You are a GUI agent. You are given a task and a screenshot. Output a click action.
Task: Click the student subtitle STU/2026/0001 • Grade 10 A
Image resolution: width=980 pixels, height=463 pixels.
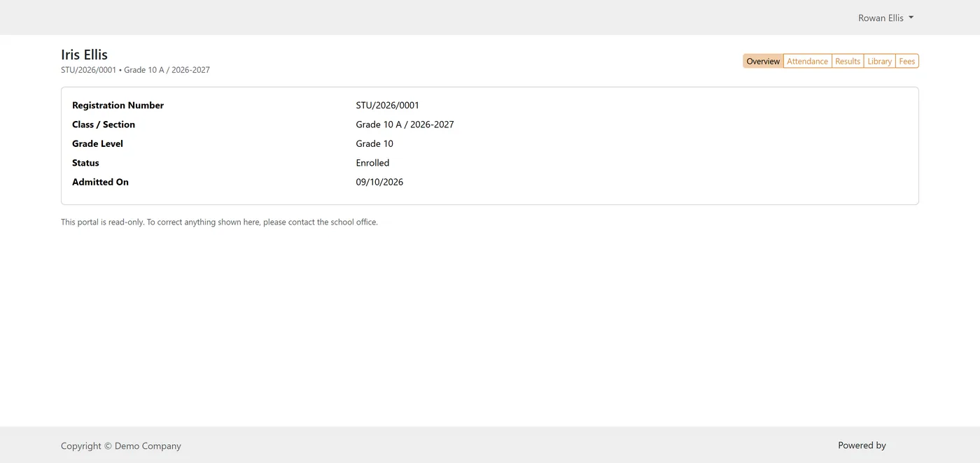click(x=135, y=70)
